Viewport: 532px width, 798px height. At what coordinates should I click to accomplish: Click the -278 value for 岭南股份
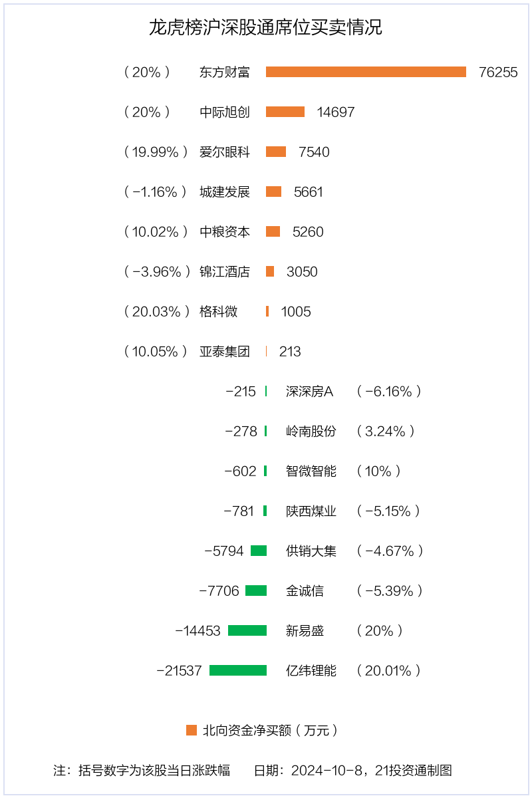(241, 431)
